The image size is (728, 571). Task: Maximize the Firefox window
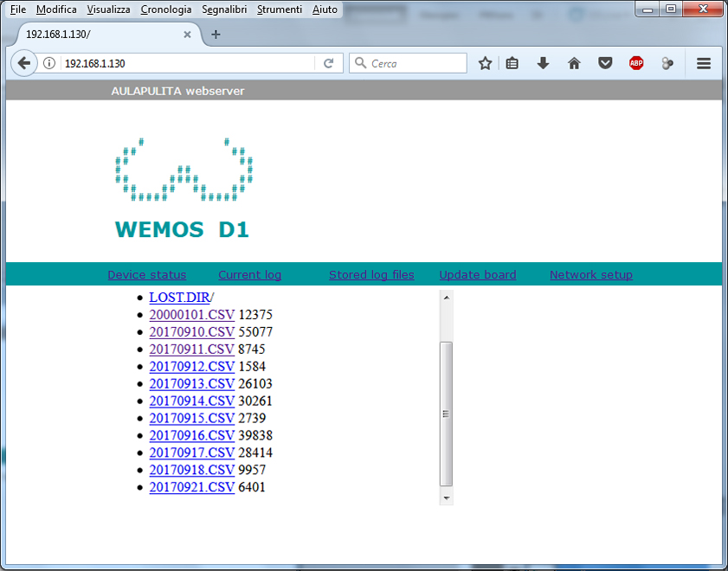click(671, 9)
